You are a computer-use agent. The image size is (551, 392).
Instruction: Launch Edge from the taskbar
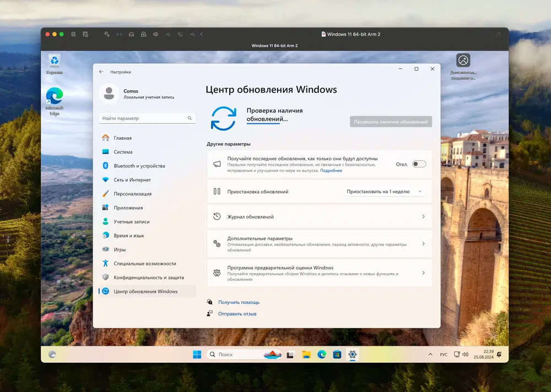pos(322,355)
